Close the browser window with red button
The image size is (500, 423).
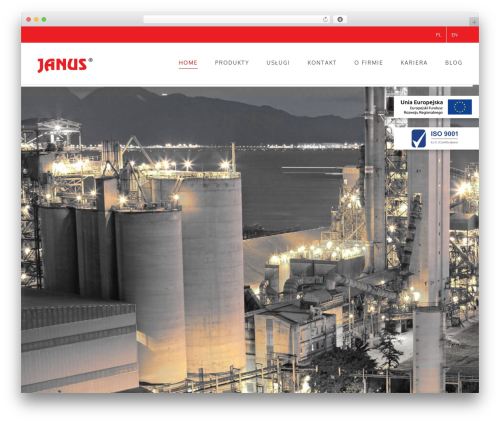(x=29, y=19)
